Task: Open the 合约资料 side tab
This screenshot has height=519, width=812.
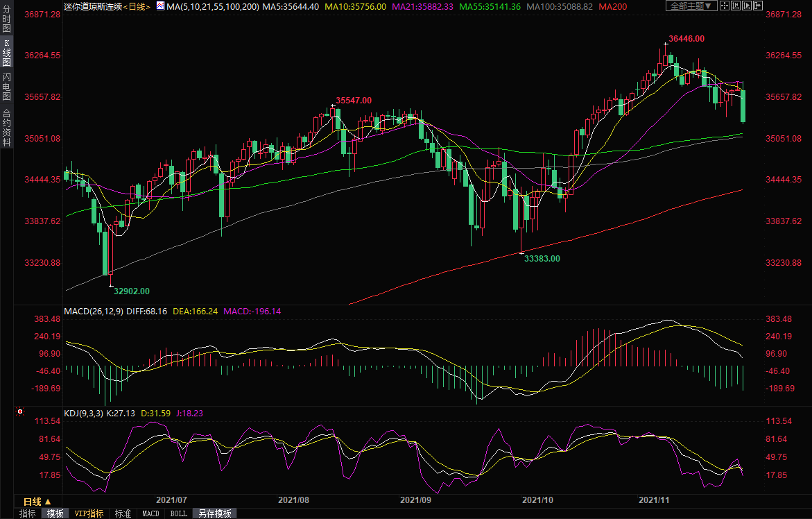Action: pyautogui.click(x=6, y=128)
